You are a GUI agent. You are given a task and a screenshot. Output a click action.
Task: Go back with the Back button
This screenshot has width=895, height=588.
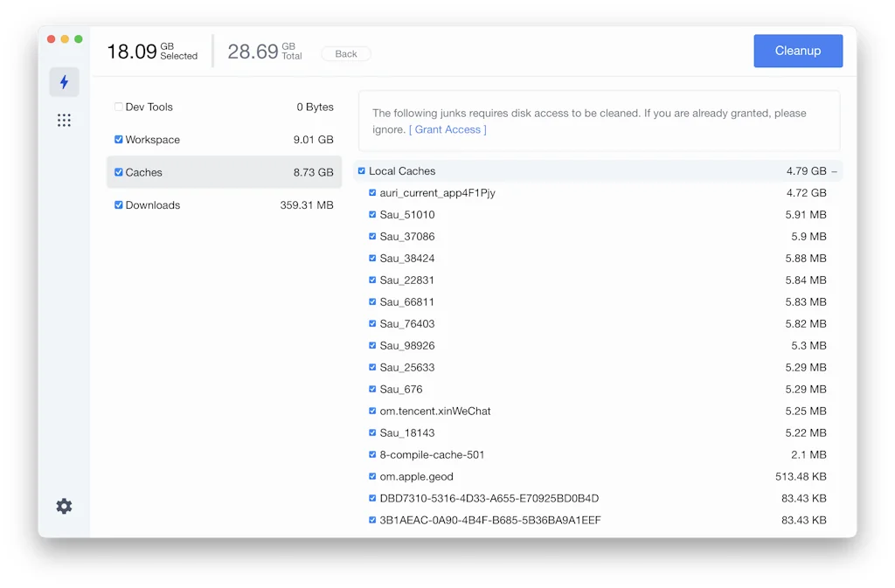(346, 54)
